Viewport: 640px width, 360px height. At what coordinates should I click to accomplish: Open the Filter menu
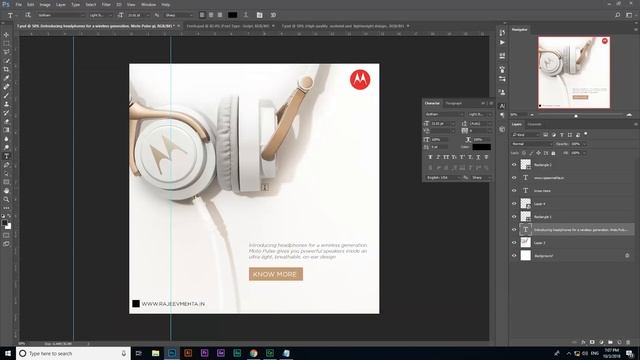[x=106, y=4]
